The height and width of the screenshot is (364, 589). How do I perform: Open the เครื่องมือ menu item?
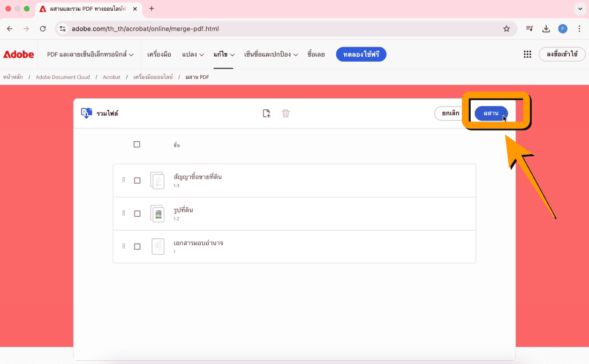click(159, 55)
